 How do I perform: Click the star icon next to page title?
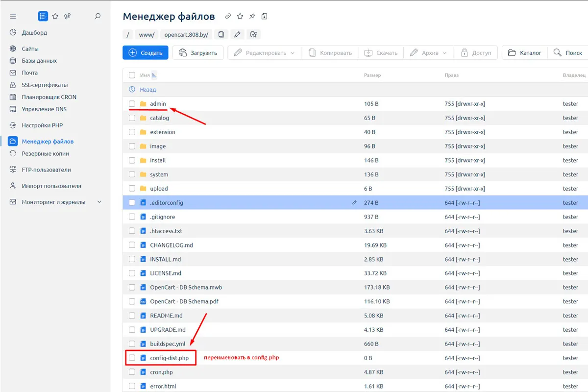[x=240, y=17]
